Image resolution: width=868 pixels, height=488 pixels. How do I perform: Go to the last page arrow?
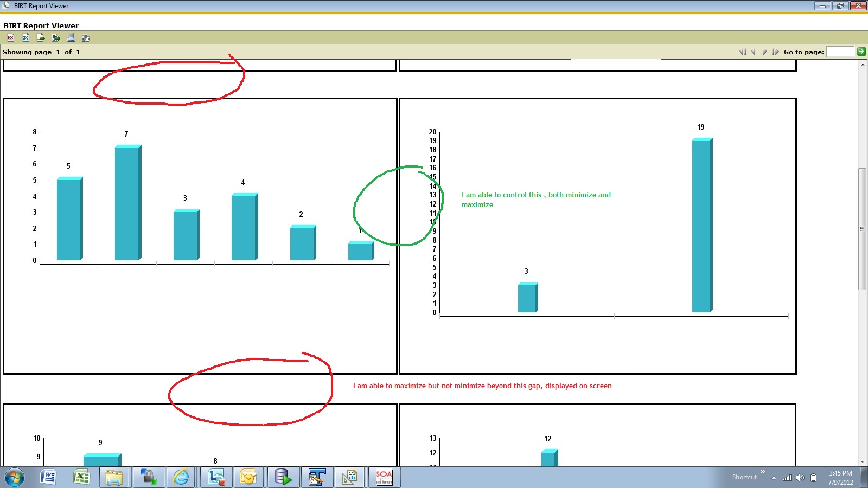coord(775,52)
